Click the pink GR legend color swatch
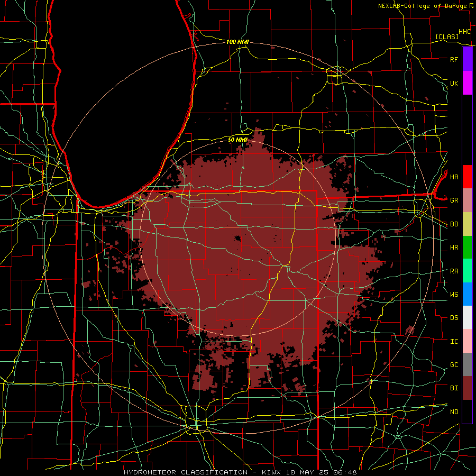476x476 pixels. tap(467, 200)
